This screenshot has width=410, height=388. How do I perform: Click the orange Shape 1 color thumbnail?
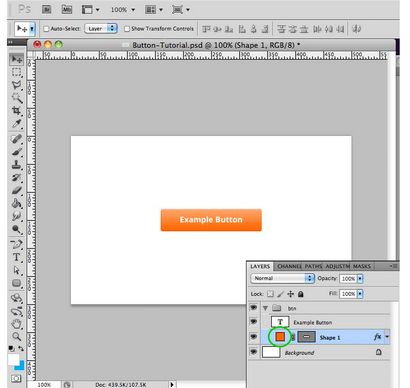[280, 337]
